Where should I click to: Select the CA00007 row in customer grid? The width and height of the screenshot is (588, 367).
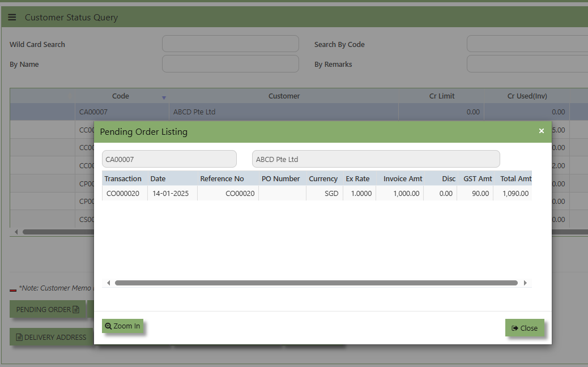coord(299,112)
